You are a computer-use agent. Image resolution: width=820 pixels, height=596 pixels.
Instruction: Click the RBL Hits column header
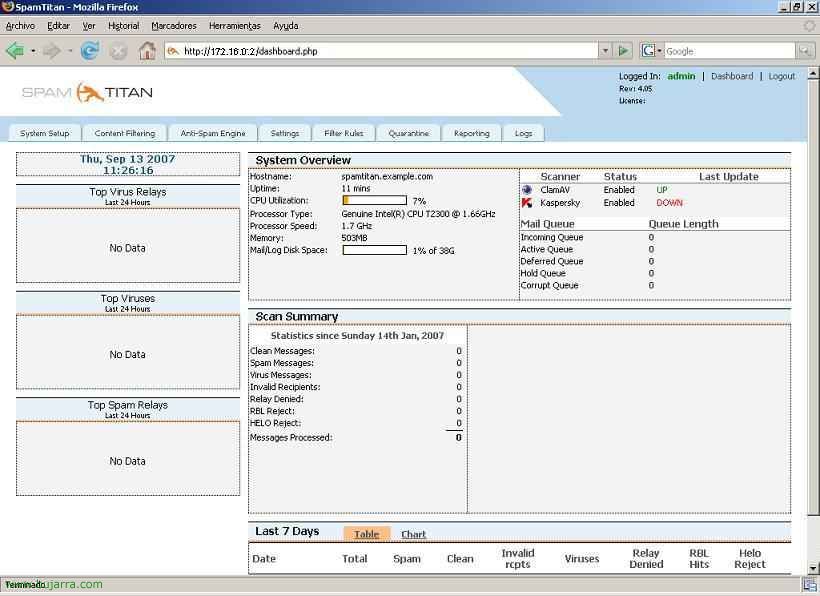tap(699, 558)
